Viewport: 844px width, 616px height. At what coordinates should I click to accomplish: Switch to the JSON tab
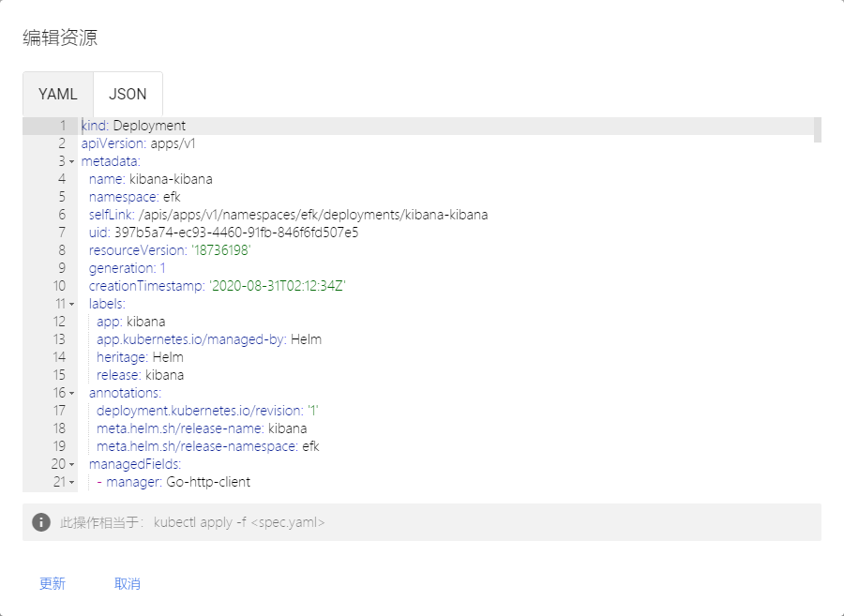click(x=128, y=94)
